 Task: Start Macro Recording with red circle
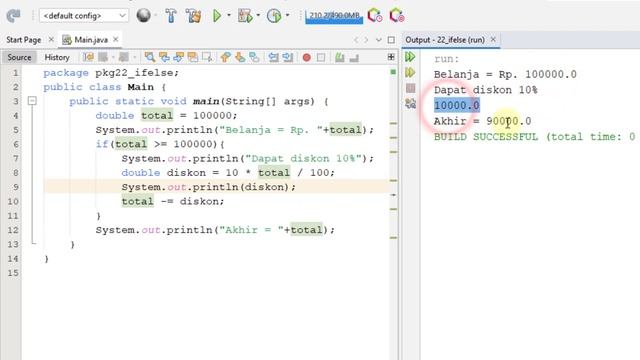[x=307, y=58]
